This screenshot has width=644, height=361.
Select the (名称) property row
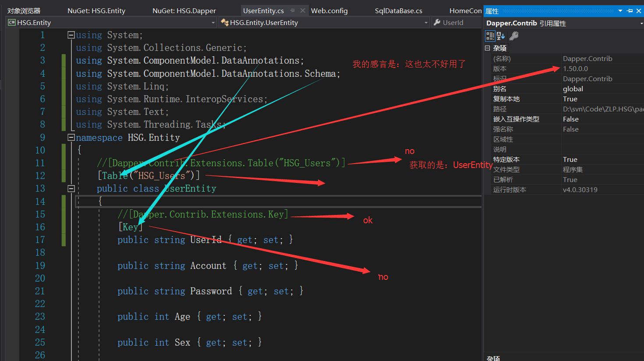pos(564,58)
